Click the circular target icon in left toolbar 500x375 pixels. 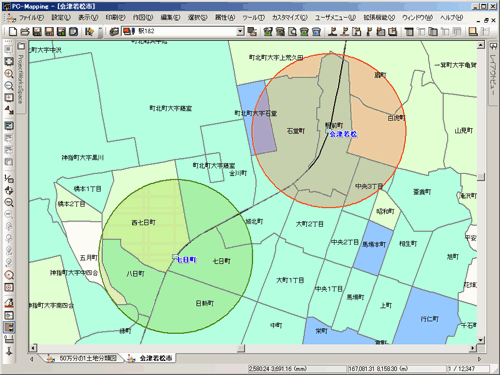click(x=9, y=275)
